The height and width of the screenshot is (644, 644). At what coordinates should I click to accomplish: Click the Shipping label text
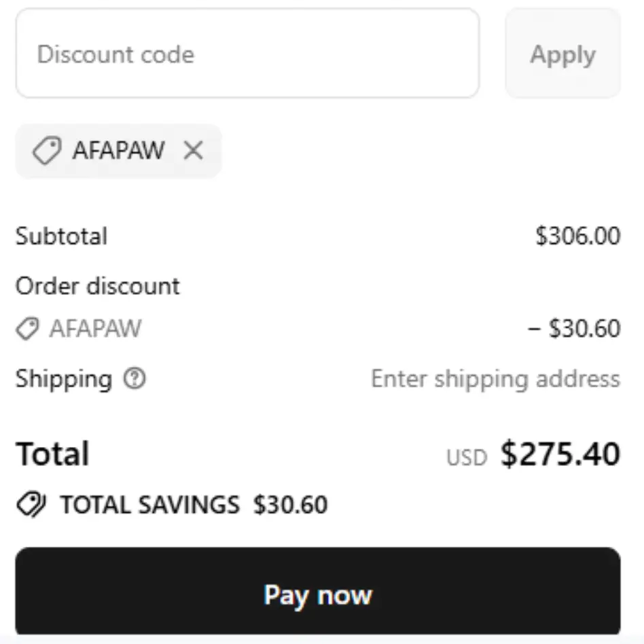click(x=64, y=378)
